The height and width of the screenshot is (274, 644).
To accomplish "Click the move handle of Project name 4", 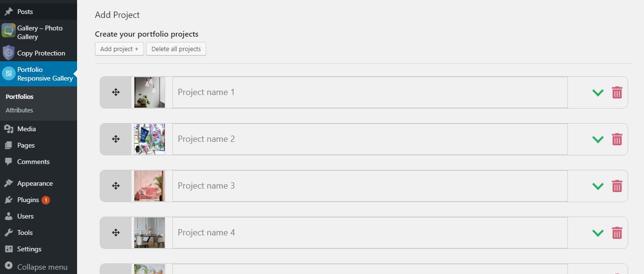I will point(116,233).
